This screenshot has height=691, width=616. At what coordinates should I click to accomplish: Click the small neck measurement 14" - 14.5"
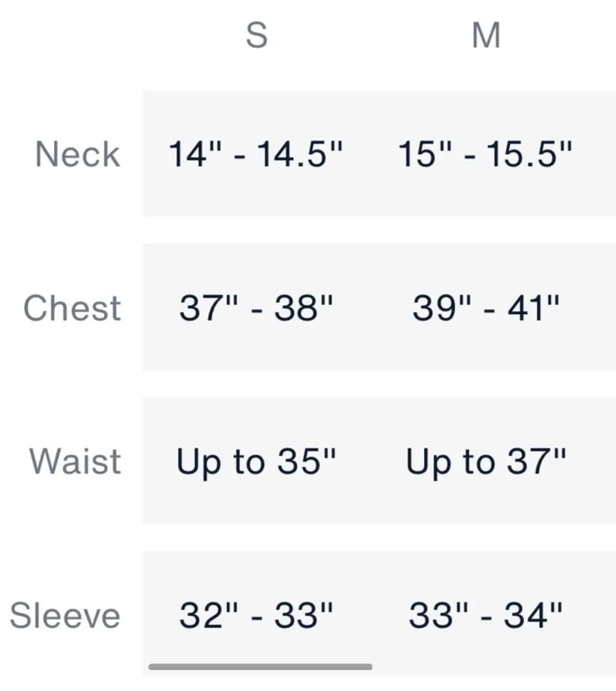coord(256,154)
